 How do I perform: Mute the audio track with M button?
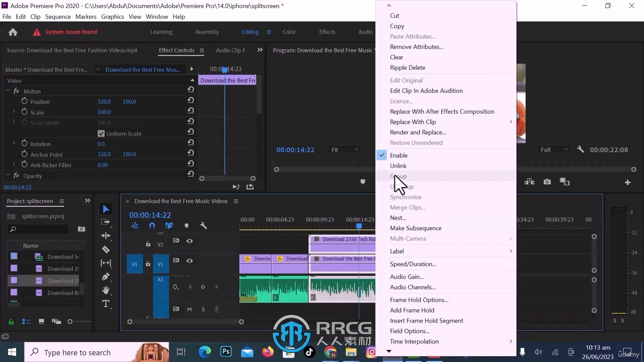[189, 309]
